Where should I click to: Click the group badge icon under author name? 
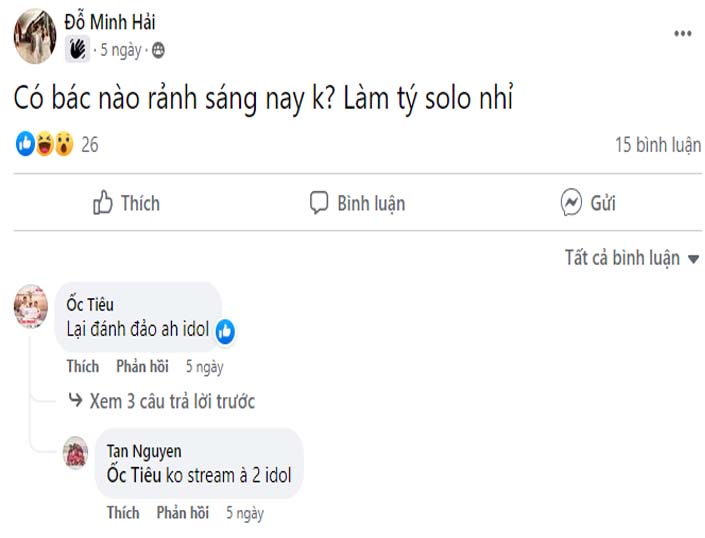click(x=78, y=49)
